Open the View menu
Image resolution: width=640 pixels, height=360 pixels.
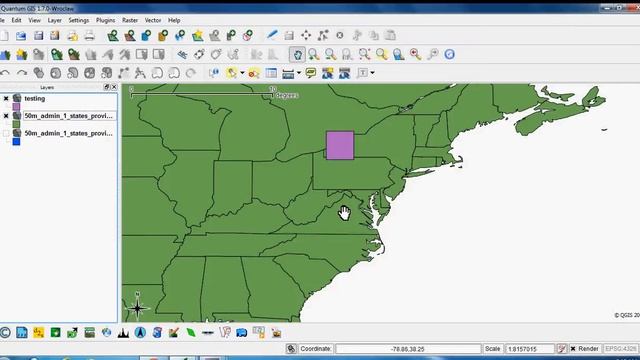click(x=34, y=20)
